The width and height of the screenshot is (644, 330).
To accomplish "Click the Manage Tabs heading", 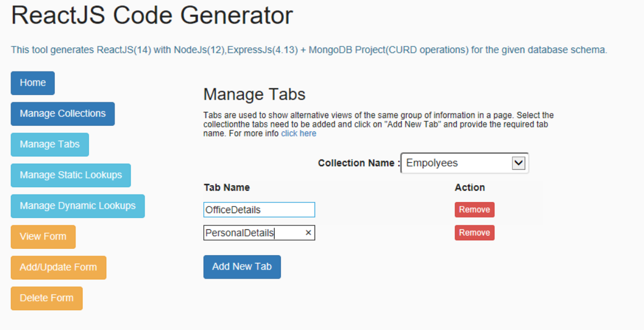I will 254,94.
